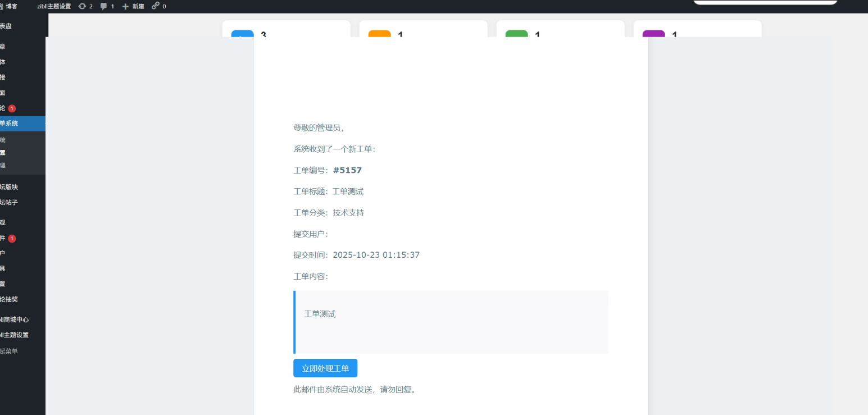
Task: Open the updates icon showing 2
Action: pyautogui.click(x=83, y=6)
